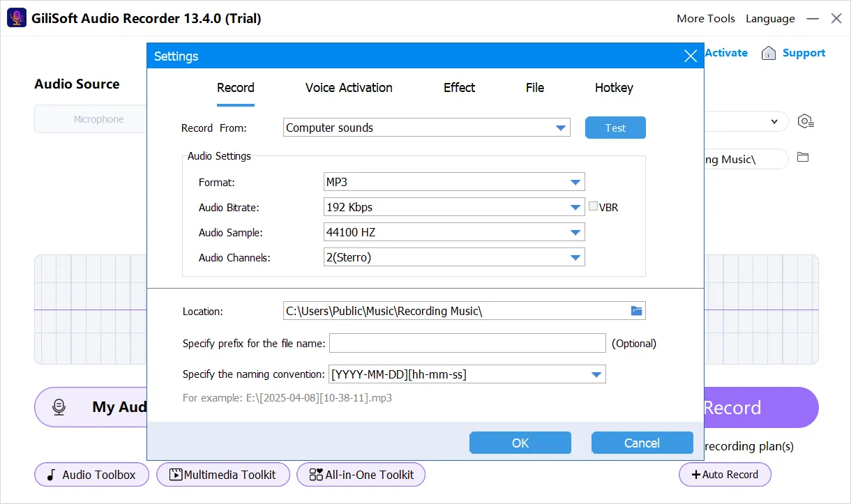The image size is (851, 504).
Task: Minimize the GiliSoft main window
Action: (x=813, y=19)
